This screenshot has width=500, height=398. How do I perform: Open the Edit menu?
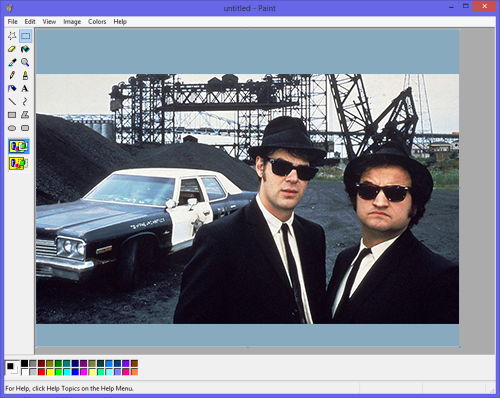click(x=30, y=22)
